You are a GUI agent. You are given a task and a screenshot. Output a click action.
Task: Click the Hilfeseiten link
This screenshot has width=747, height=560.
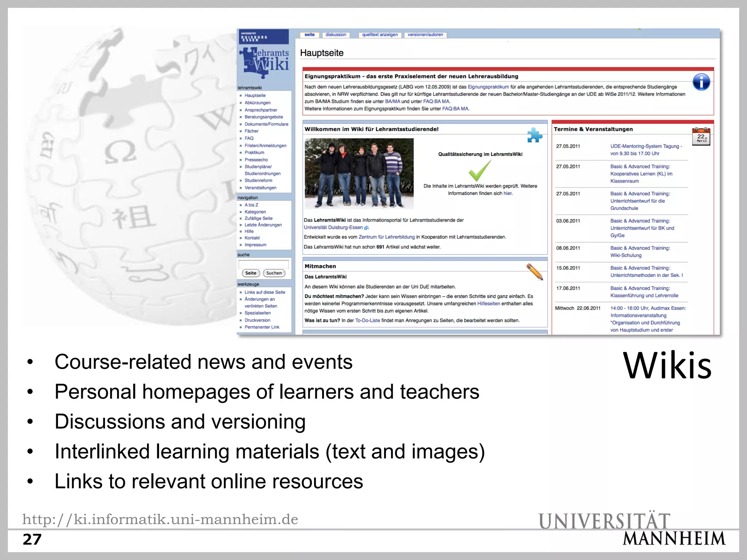[x=488, y=304]
